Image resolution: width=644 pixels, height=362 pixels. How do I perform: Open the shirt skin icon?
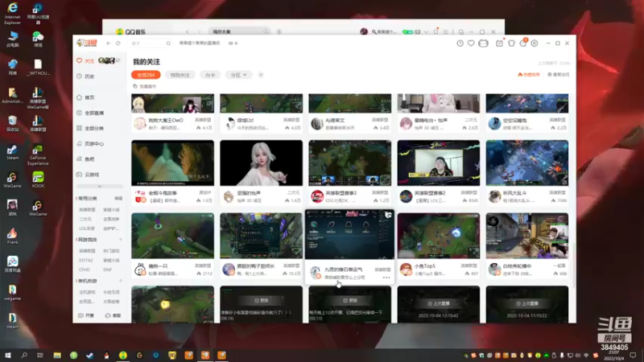coord(511,43)
